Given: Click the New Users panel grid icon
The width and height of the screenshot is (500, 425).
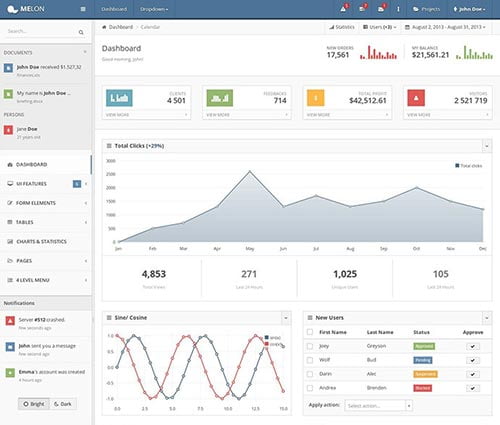Looking at the screenshot, I should [310, 318].
